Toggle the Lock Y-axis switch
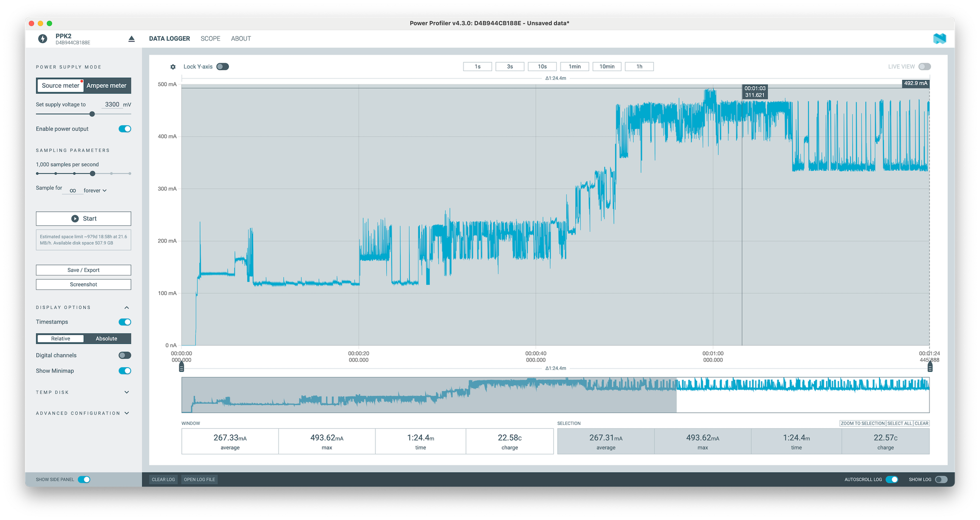 pyautogui.click(x=222, y=67)
